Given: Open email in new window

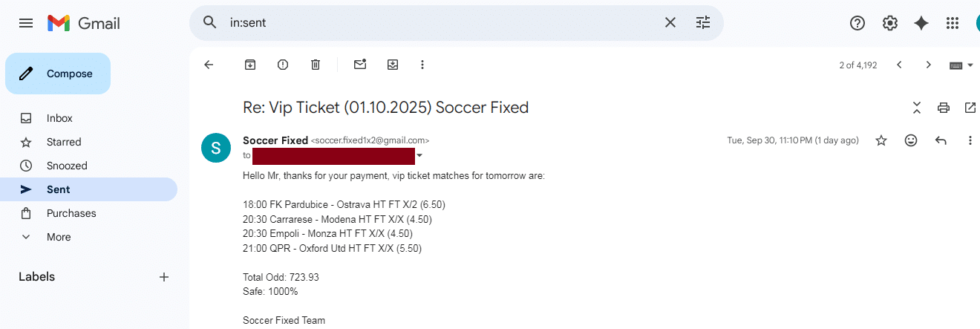Looking at the screenshot, I should [x=970, y=108].
